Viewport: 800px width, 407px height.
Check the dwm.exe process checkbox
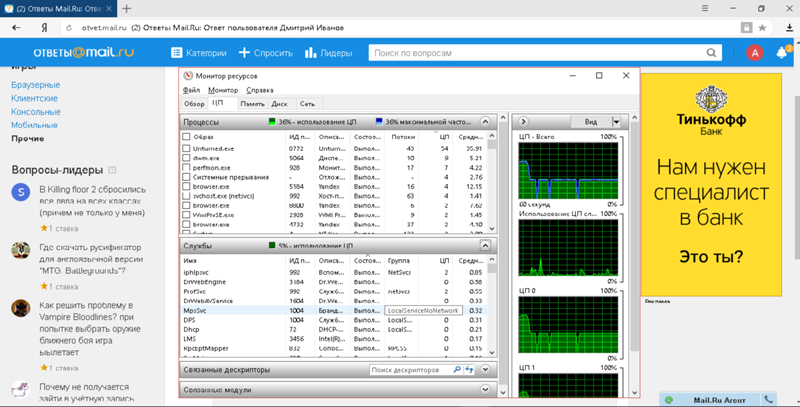tap(186, 158)
